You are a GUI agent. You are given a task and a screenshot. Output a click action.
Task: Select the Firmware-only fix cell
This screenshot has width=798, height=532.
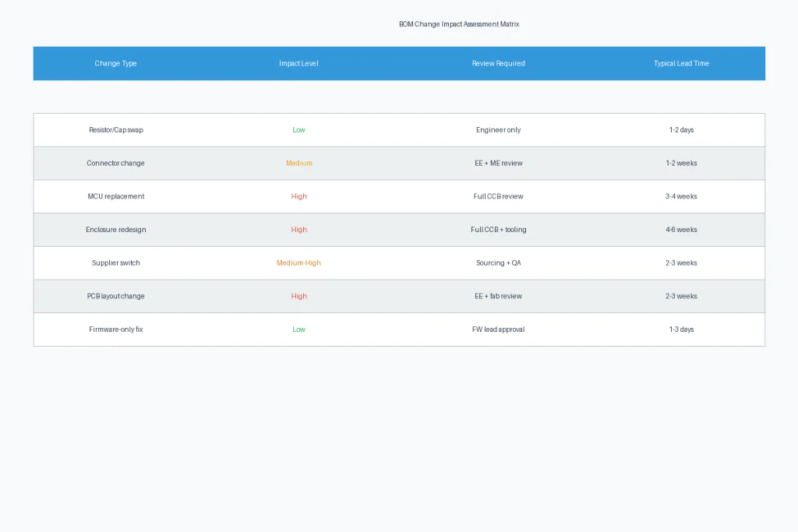tap(116, 329)
